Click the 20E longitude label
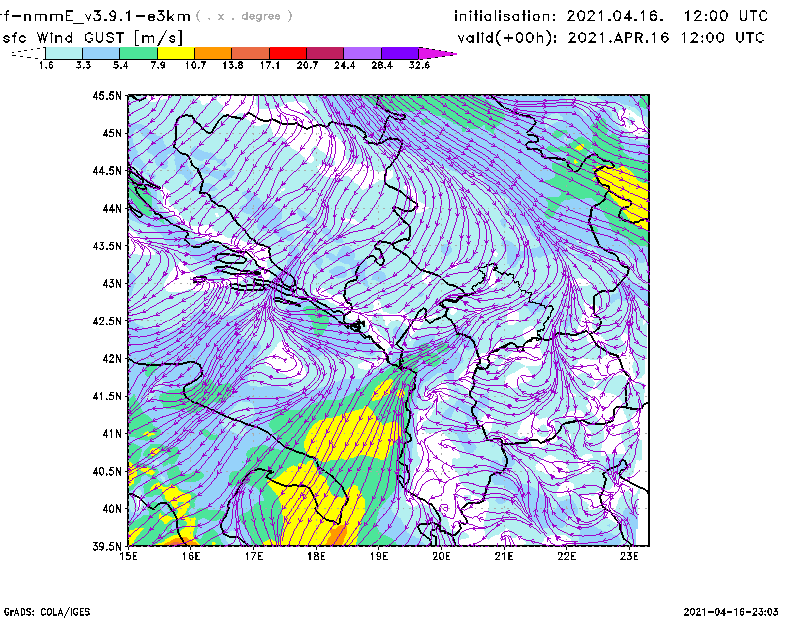The height and width of the screenshot is (618, 800). click(441, 556)
